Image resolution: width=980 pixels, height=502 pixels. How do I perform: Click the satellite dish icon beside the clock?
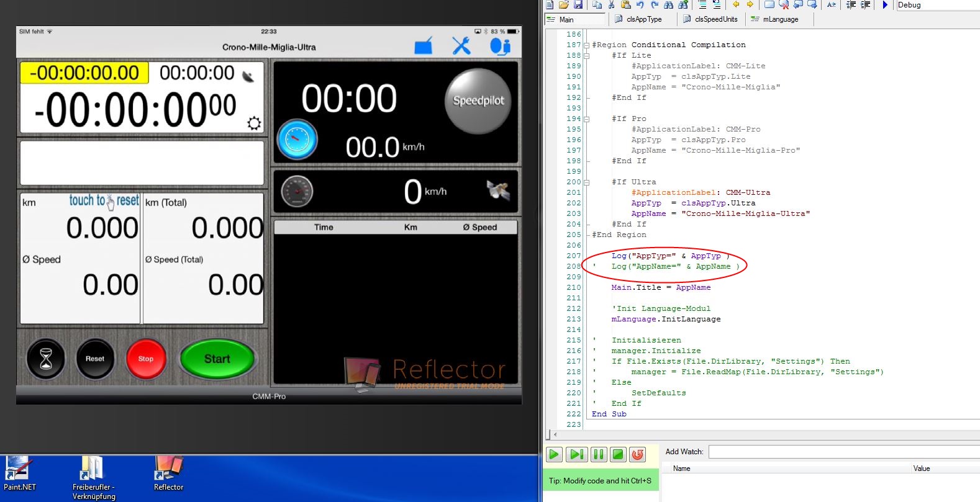coord(248,77)
